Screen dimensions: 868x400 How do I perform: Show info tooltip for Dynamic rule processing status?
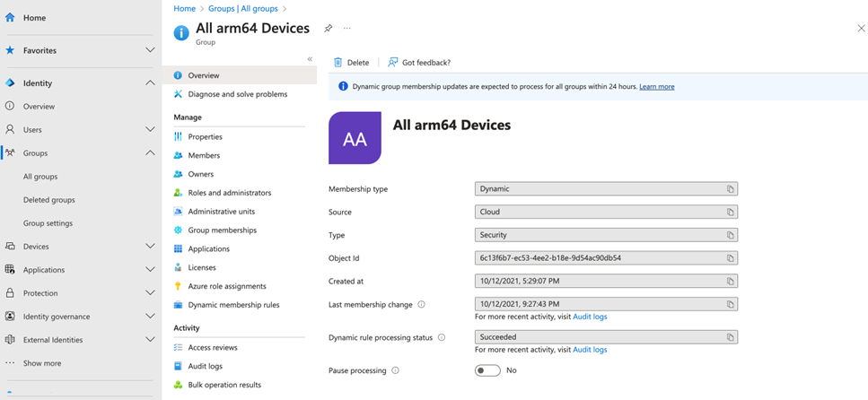442,337
